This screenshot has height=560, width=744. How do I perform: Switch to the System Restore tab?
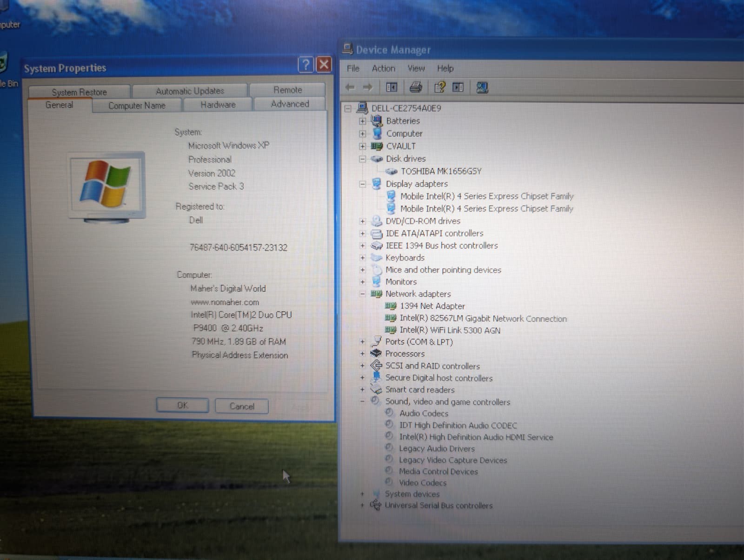click(x=79, y=92)
